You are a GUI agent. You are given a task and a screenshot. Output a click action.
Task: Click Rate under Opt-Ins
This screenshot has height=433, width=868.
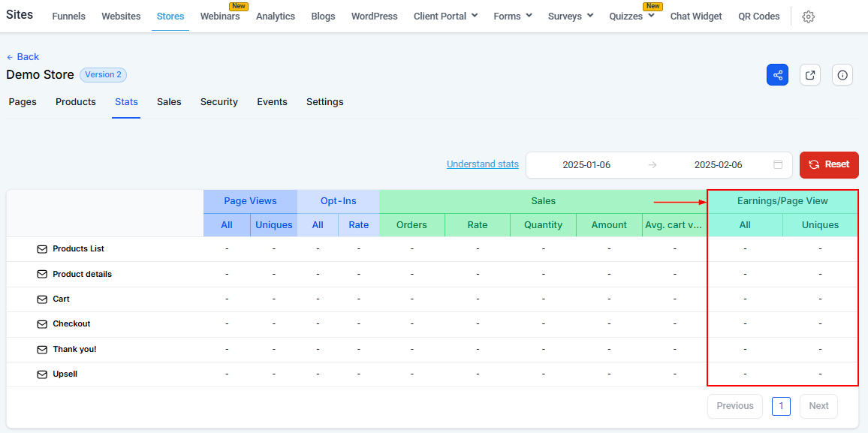359,225
